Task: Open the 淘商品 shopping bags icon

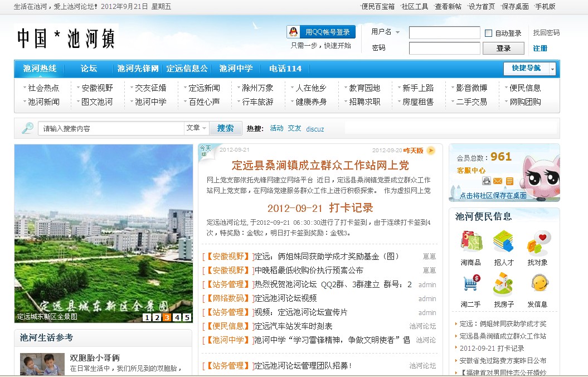Action: pos(471,241)
